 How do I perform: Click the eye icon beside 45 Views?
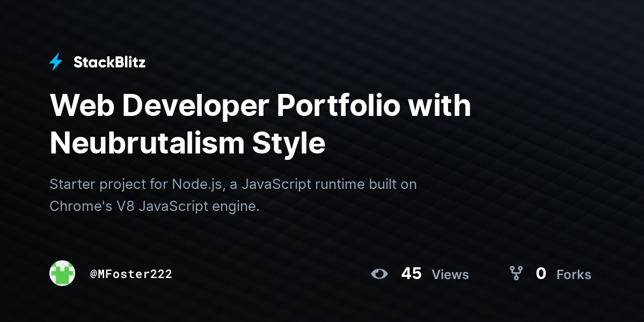click(379, 274)
